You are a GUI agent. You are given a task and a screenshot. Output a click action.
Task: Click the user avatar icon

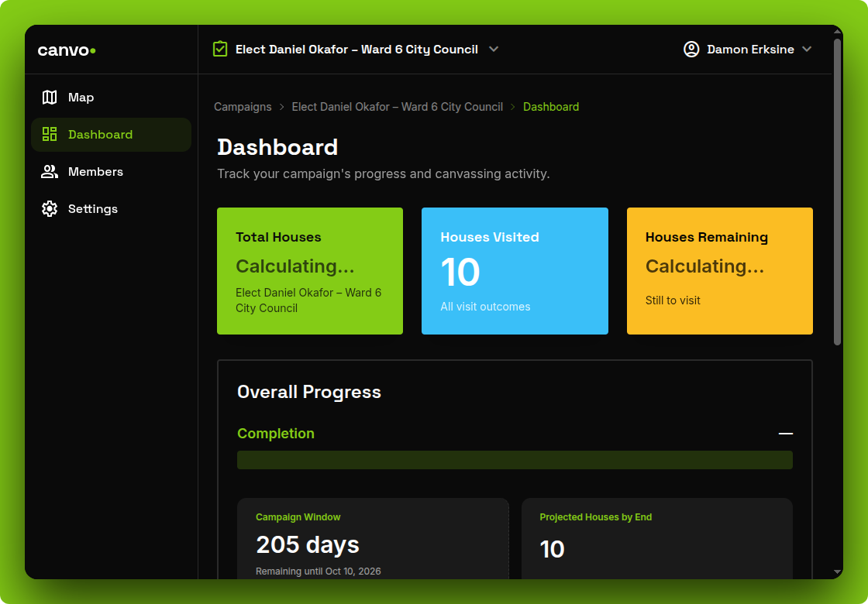tap(691, 49)
